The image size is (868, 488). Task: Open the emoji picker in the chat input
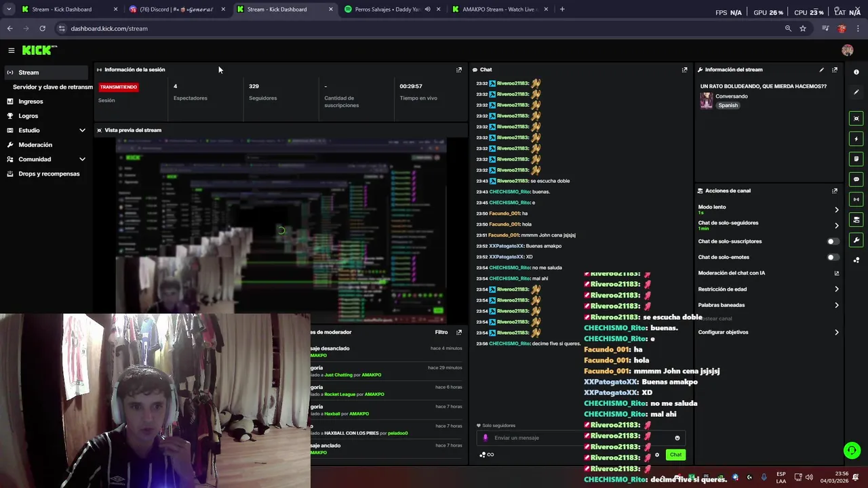click(677, 438)
